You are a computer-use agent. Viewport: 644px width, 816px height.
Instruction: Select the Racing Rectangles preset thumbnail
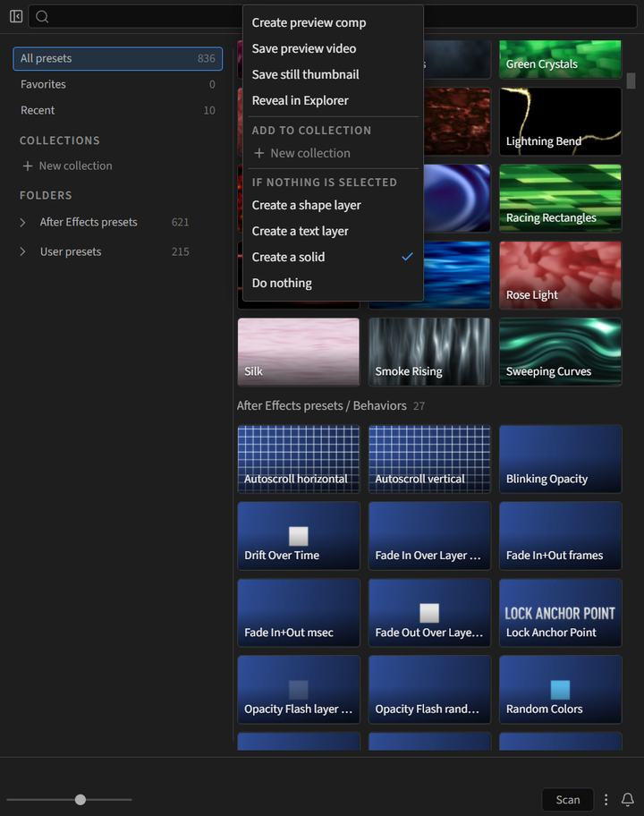click(x=560, y=199)
